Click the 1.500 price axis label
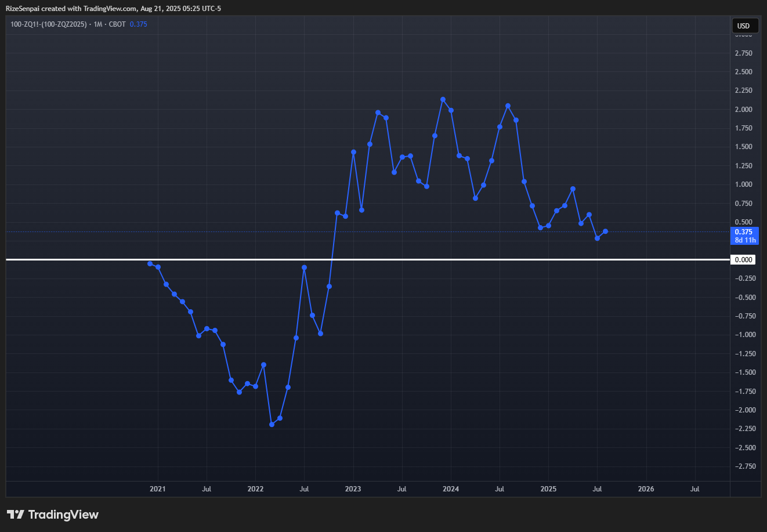The image size is (767, 532). pyautogui.click(x=744, y=147)
